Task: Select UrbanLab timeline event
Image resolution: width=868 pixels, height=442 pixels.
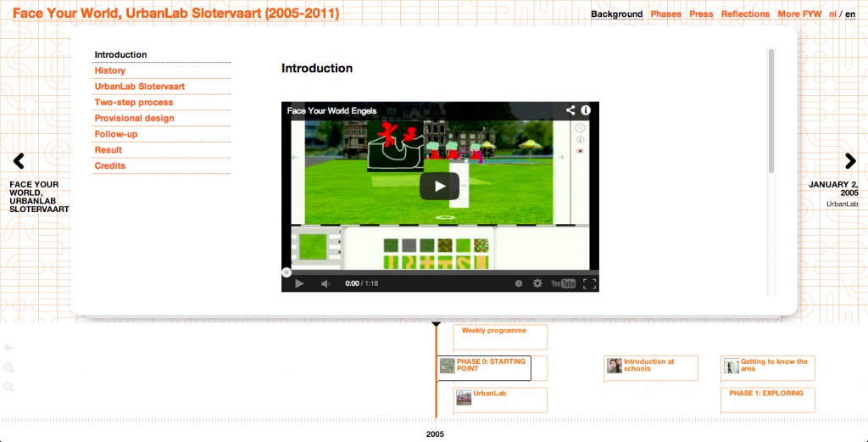Action: (x=500, y=400)
